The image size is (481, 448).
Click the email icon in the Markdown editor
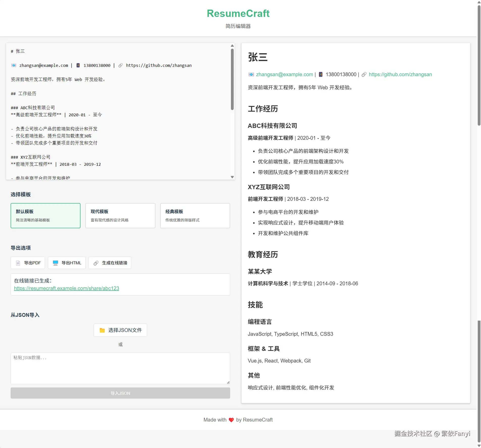[14, 65]
